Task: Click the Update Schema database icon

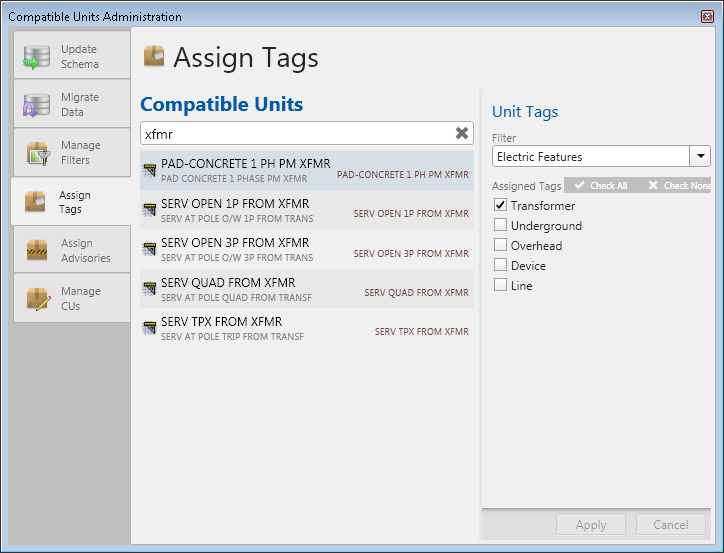Action: (x=37, y=56)
